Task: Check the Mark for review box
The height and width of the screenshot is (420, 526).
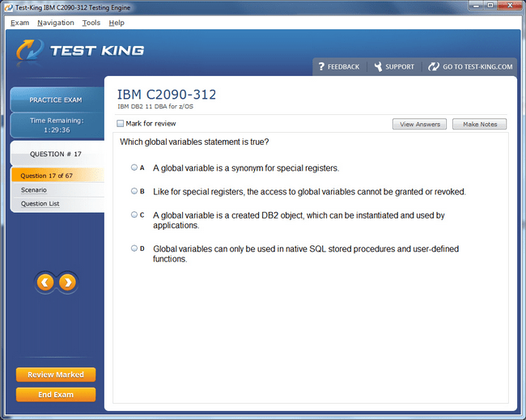Action: point(120,124)
